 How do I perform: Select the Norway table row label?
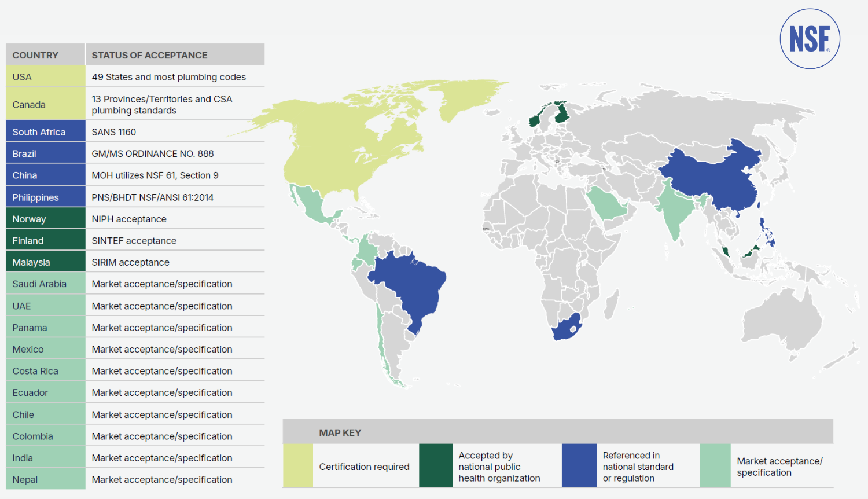pos(46,219)
